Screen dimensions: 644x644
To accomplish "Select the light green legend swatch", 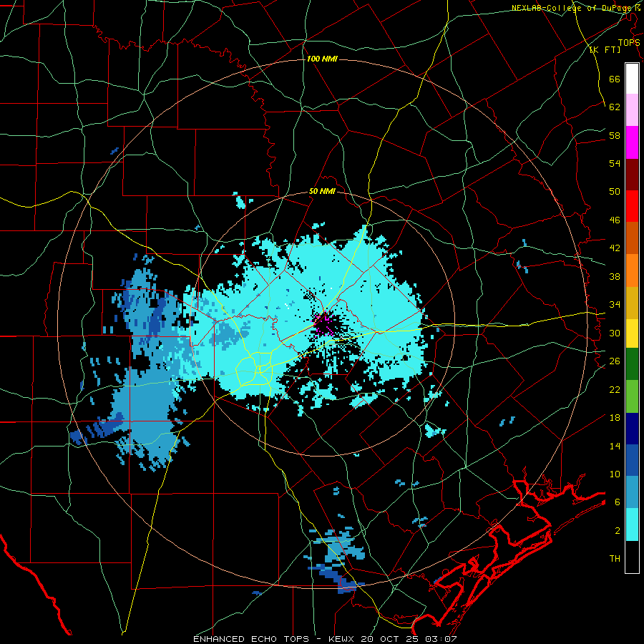I will (x=632, y=396).
